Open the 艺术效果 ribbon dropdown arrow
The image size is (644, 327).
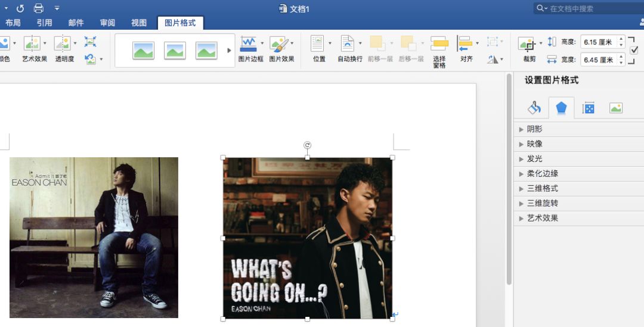[45, 43]
